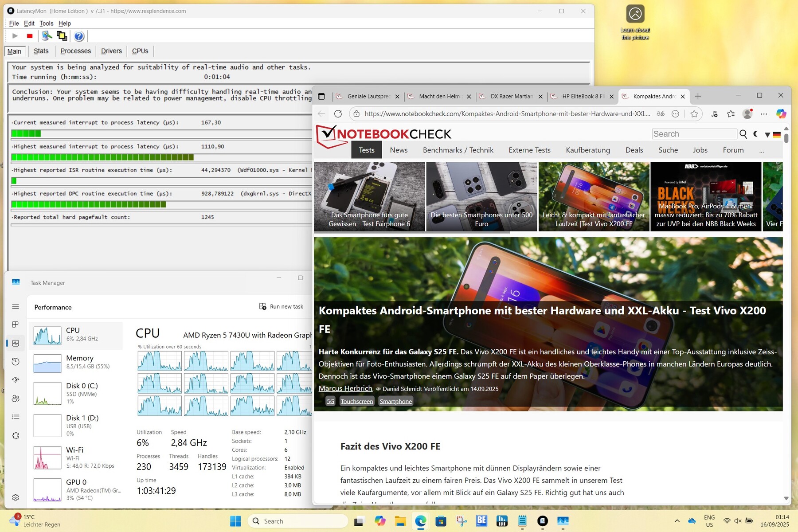Image resolution: width=798 pixels, height=532 pixels.
Task: Toggle the muted speaker icon in system tray
Action: (x=738, y=521)
